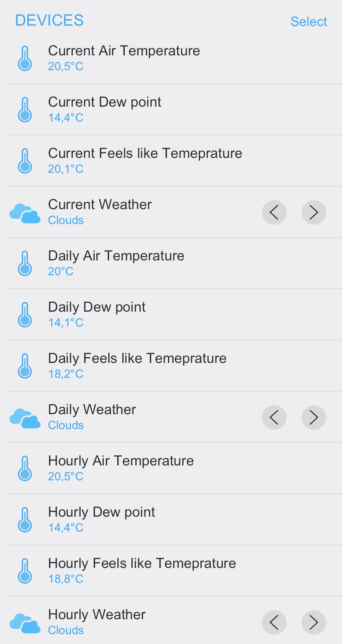Click the Hourly Weather clouds icon
The width and height of the screenshot is (342, 644).
[x=25, y=623]
